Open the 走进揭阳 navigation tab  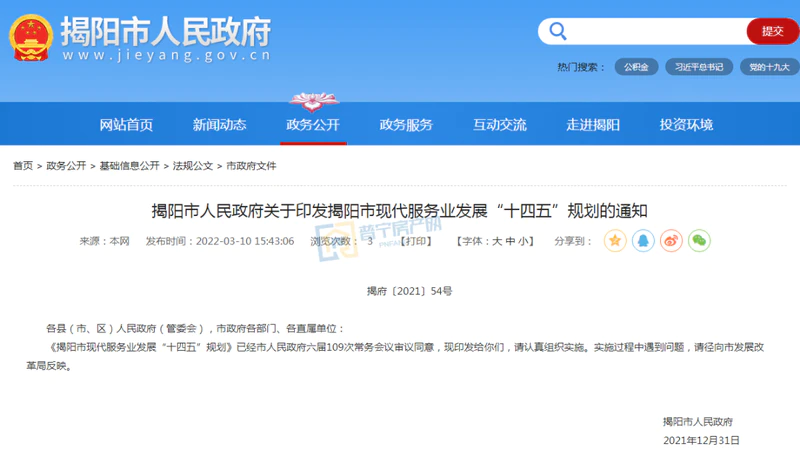click(x=593, y=125)
